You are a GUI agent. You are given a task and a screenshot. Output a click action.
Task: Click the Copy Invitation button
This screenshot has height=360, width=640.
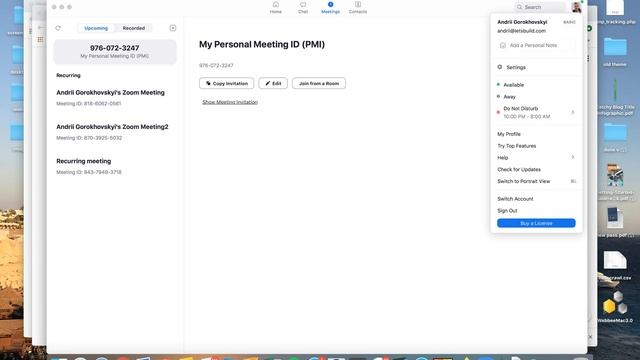tap(227, 83)
